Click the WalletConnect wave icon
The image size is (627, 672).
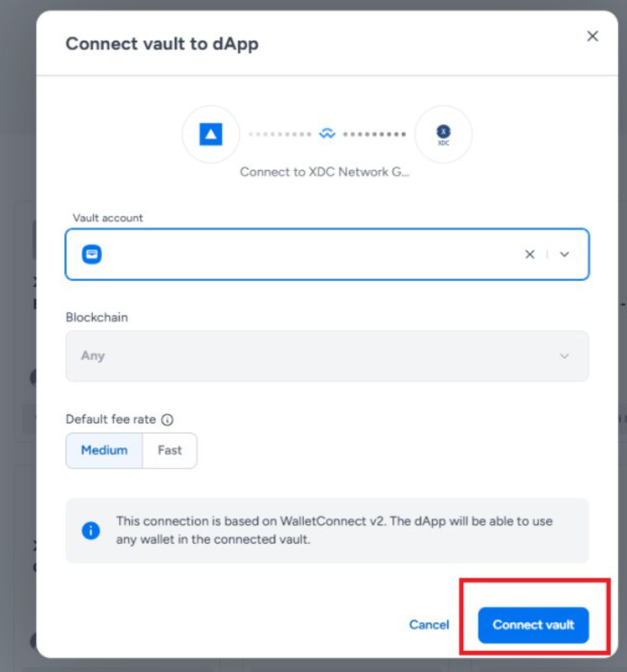pyautogui.click(x=327, y=133)
